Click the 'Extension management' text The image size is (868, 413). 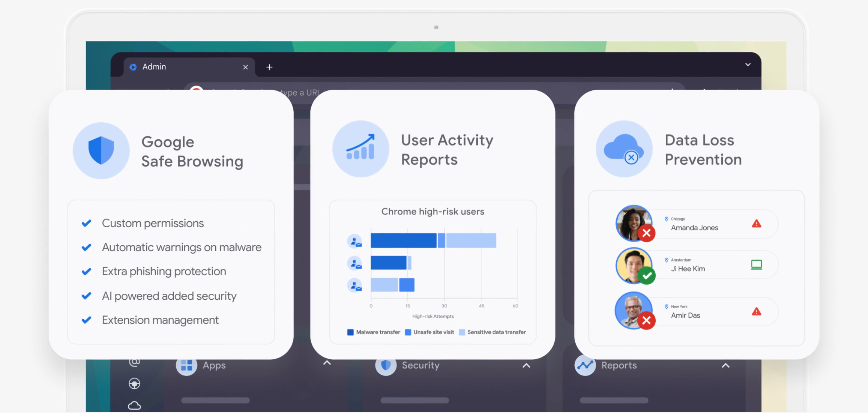pos(160,320)
